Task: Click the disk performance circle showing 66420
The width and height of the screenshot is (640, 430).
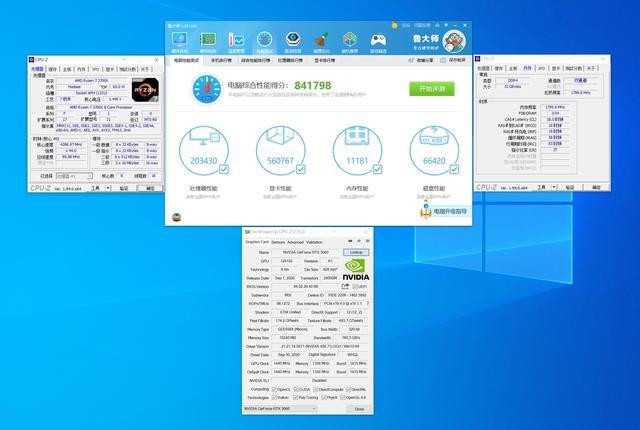Action: point(434,151)
